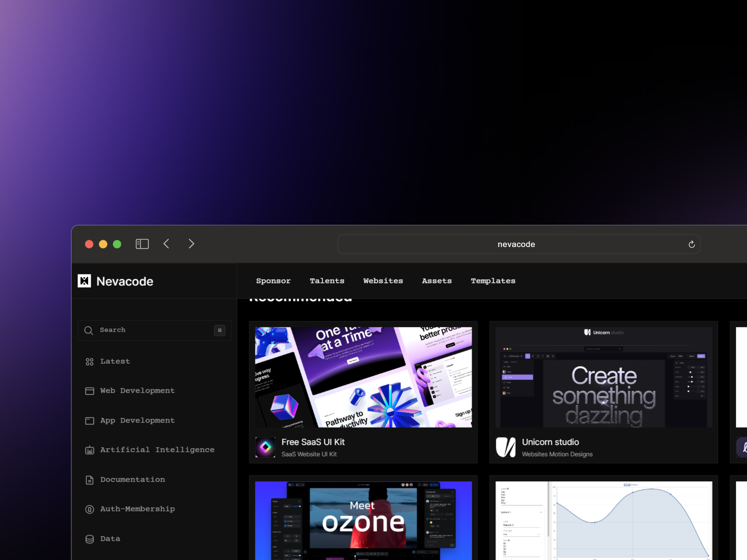Click the nevacode address bar

519,244
